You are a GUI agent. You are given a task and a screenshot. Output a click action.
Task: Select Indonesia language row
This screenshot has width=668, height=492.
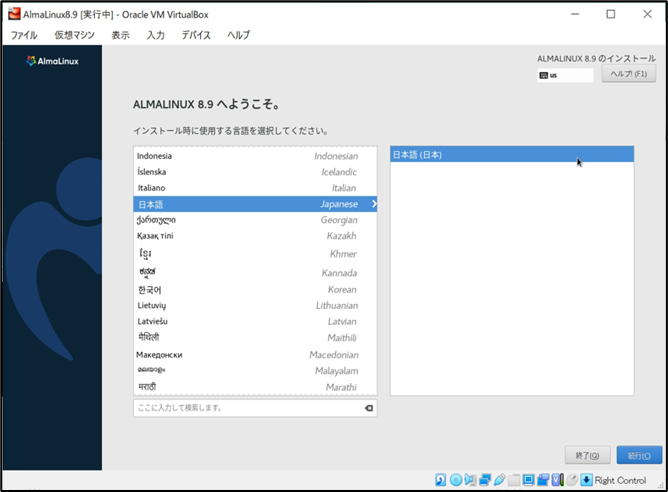pyautogui.click(x=255, y=156)
